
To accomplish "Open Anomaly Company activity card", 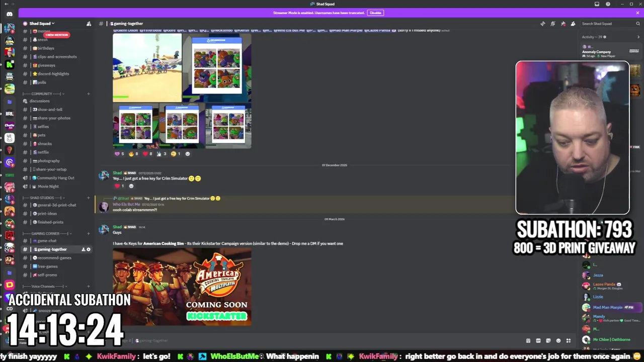I will tap(610, 51).
